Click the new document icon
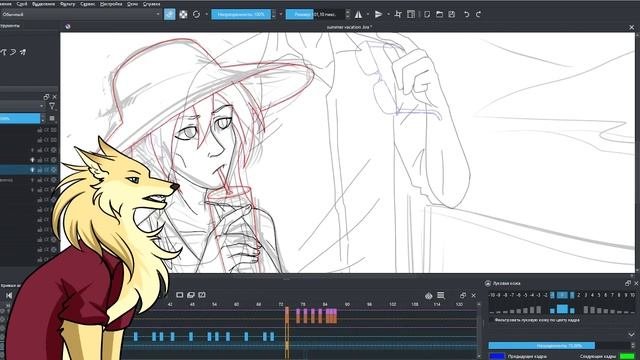Screen dimensions: 640x360 [x=427, y=14]
